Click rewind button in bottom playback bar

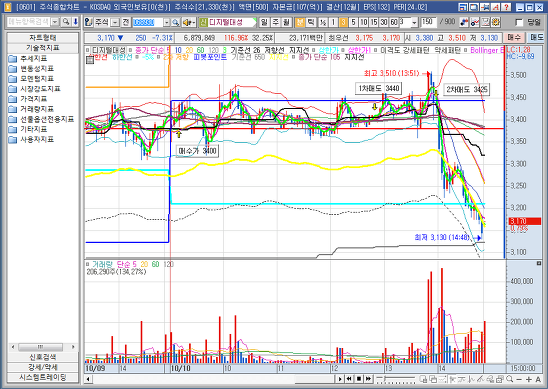click(x=349, y=379)
